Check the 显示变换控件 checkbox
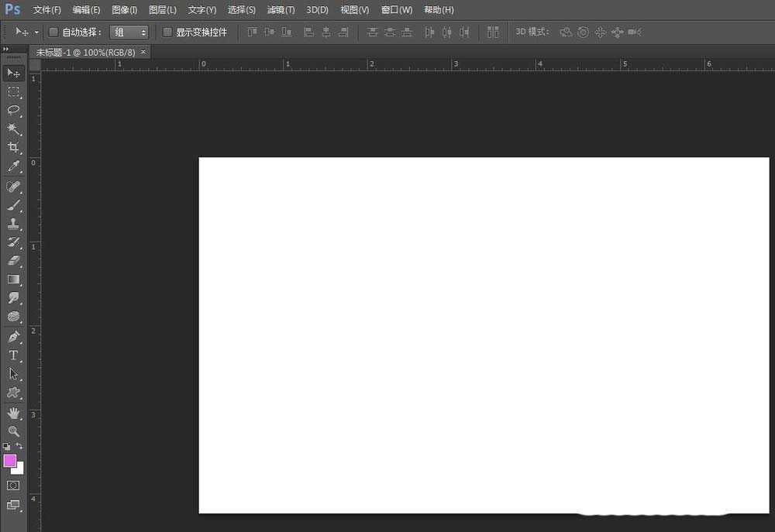The width and height of the screenshot is (775, 532). click(x=167, y=33)
